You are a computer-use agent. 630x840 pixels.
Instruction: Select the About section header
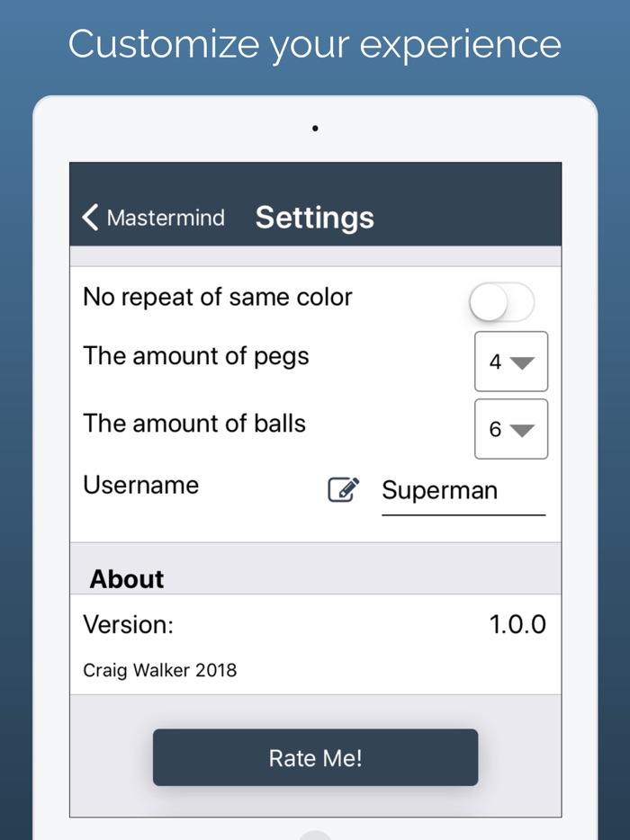click(127, 579)
